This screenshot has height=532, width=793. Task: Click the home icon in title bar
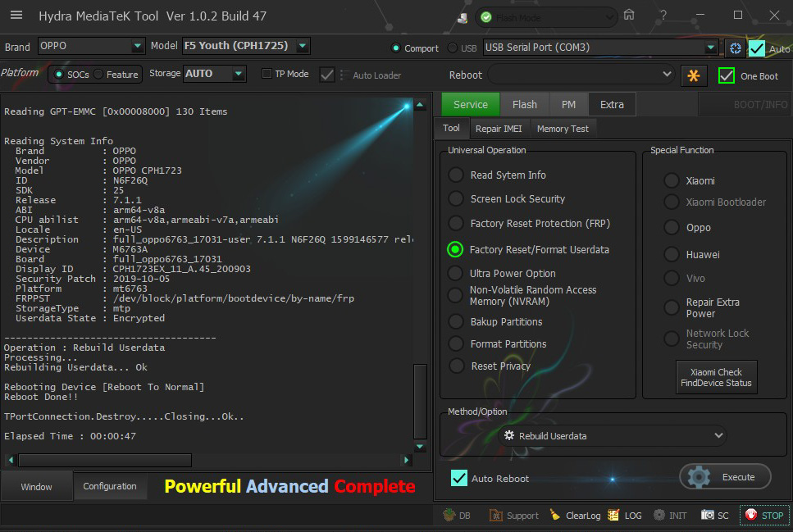click(629, 15)
